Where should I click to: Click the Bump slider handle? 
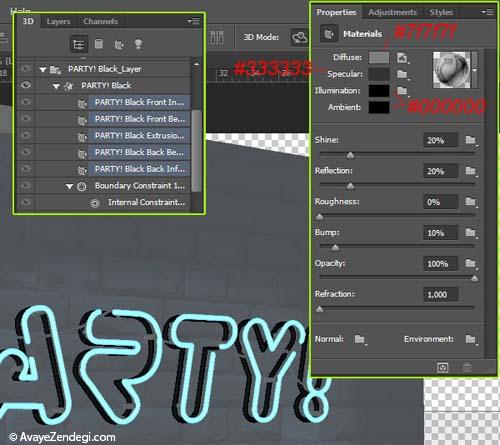point(335,248)
